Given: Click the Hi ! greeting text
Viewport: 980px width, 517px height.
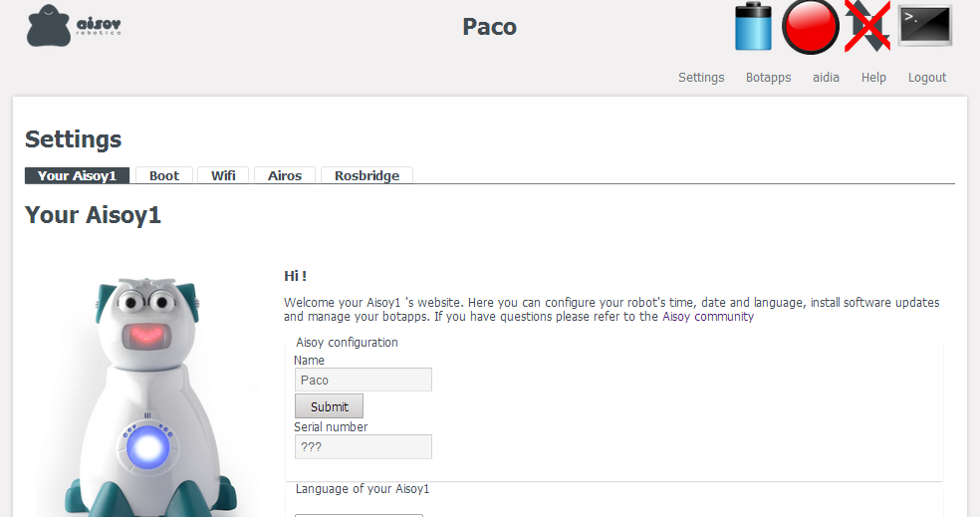Looking at the screenshot, I should [295, 276].
